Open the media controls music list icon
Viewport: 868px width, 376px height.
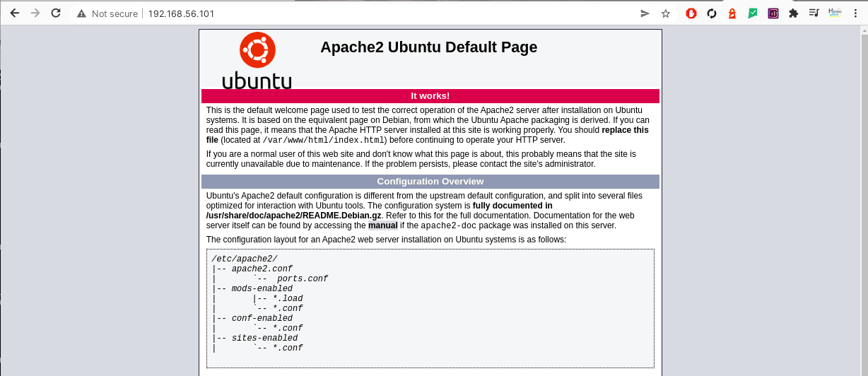(x=814, y=13)
